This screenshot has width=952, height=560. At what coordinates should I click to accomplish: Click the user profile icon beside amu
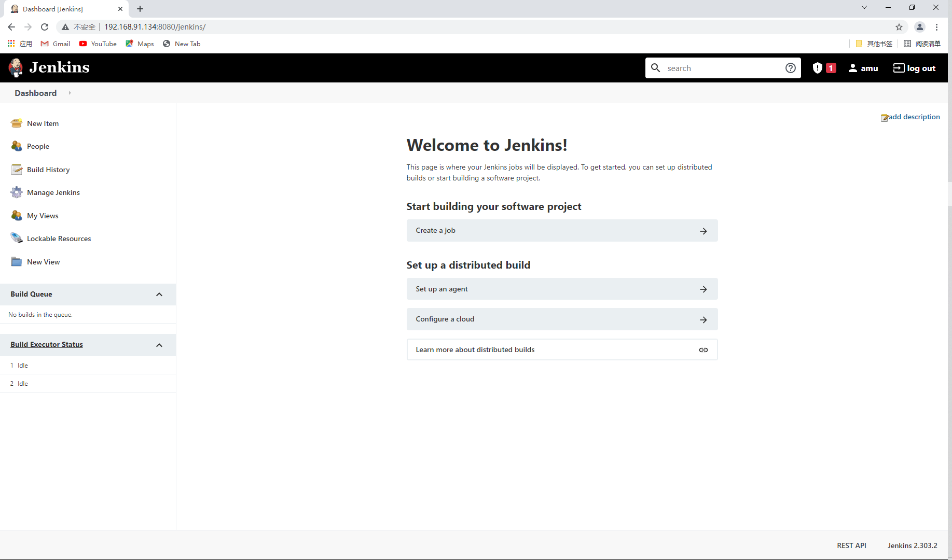pos(853,68)
